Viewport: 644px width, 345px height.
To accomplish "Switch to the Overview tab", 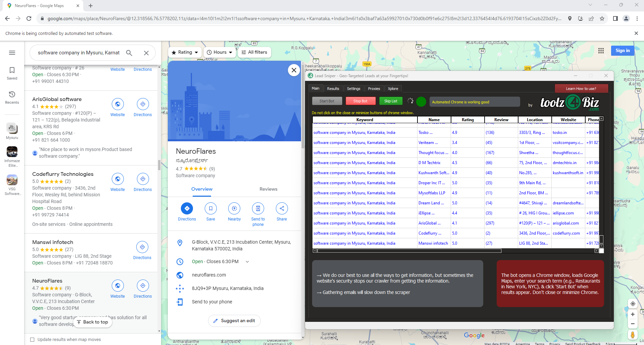I will click(202, 189).
